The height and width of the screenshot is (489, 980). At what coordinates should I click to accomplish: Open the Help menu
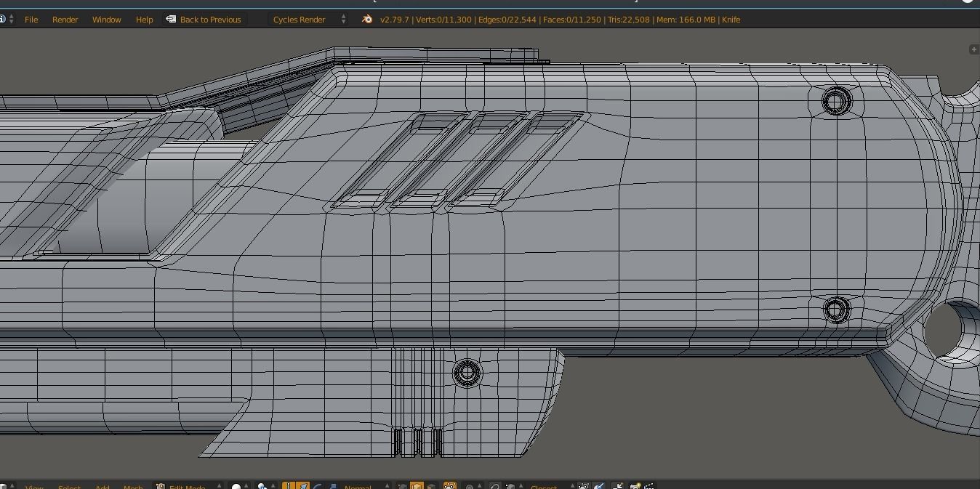144,20
